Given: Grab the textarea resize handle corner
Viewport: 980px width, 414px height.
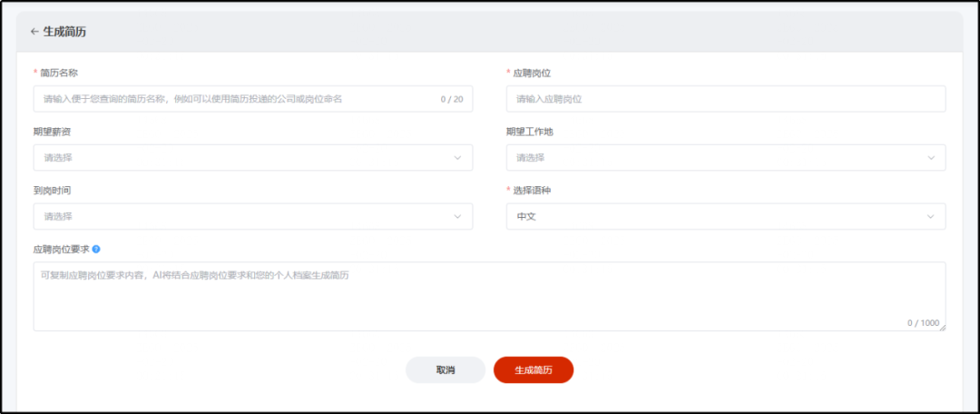Looking at the screenshot, I should [x=943, y=328].
